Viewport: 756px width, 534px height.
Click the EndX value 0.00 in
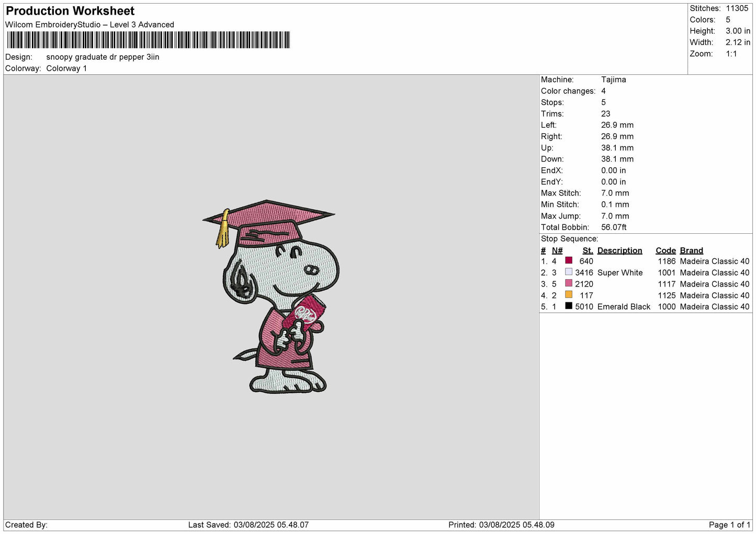[x=614, y=171]
